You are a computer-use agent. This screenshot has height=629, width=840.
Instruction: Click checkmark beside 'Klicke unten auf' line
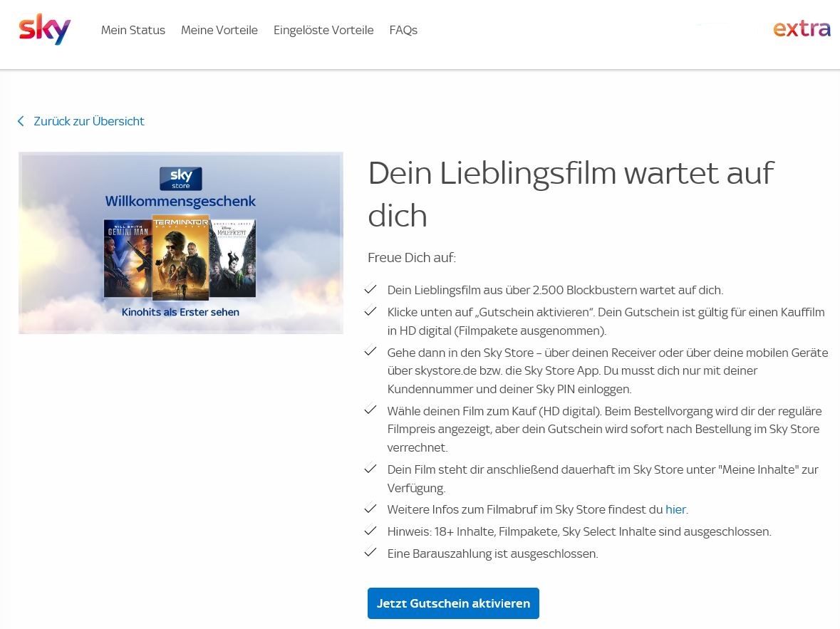tap(370, 311)
